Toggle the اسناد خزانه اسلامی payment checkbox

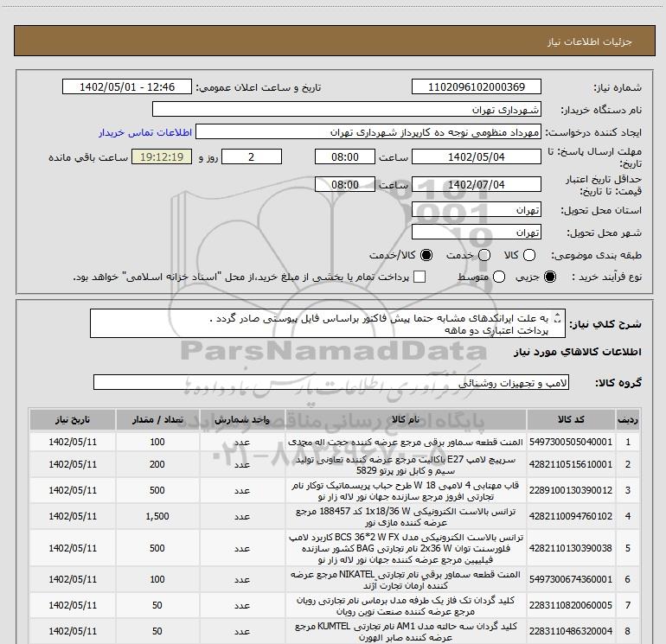(x=419, y=277)
